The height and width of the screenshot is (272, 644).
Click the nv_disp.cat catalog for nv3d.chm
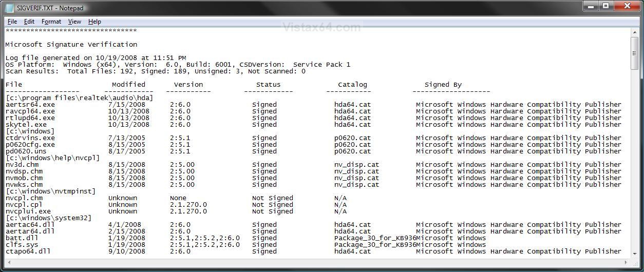356,165
